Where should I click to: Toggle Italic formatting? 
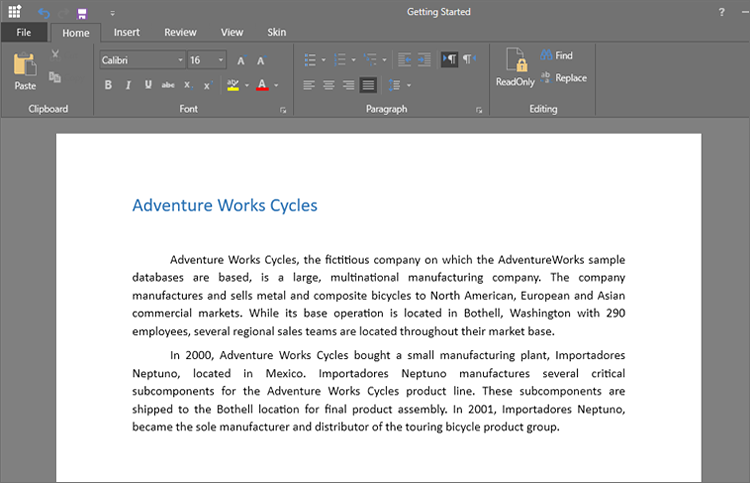tap(128, 85)
